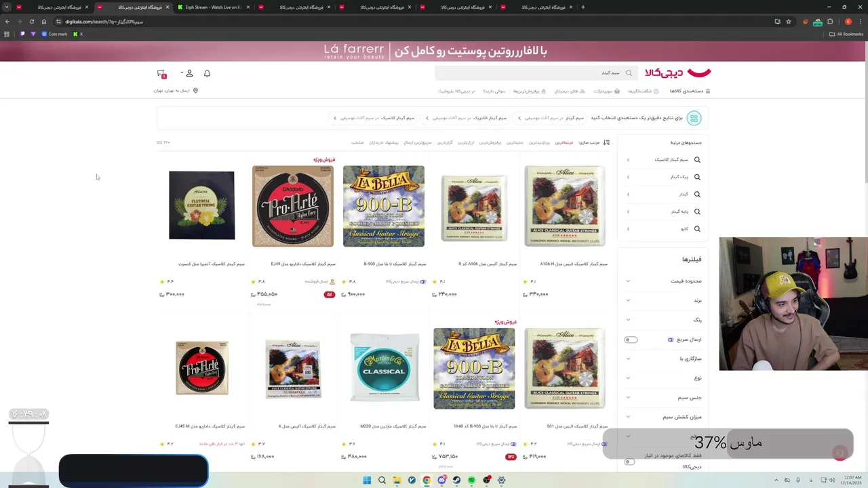This screenshot has height=488, width=868.
Task: Click the sort icon beside مرتب سازی
Action: [x=606, y=142]
